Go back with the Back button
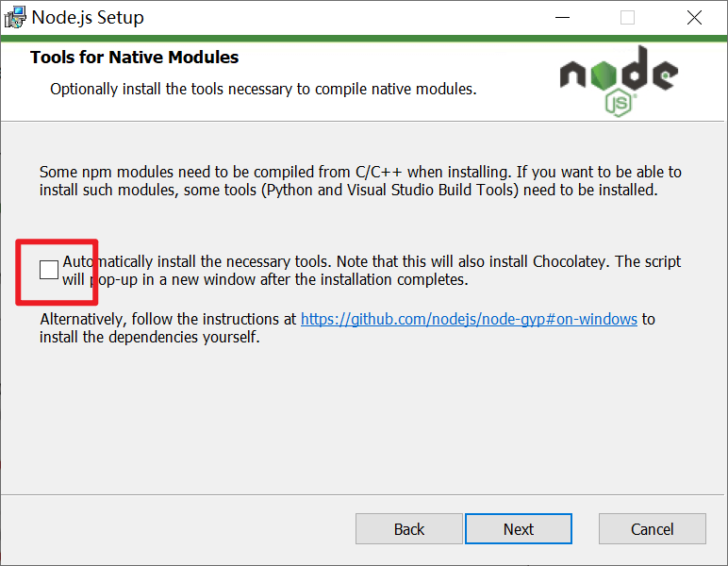The width and height of the screenshot is (728, 566). [409, 529]
